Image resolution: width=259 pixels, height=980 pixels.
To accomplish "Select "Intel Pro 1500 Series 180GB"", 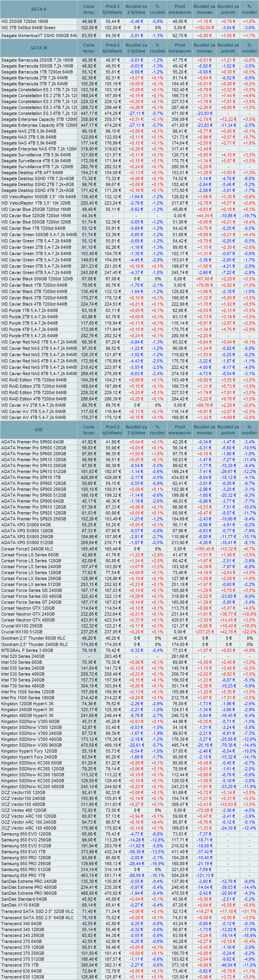I will click(28, 698).
